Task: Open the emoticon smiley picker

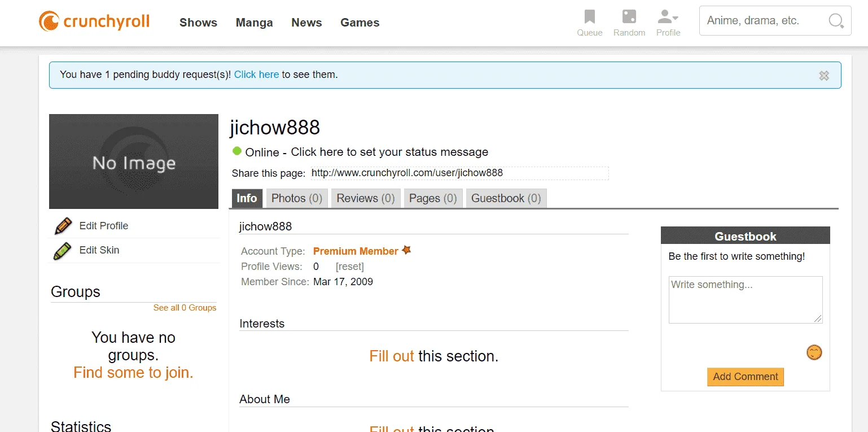Action: [x=814, y=353]
